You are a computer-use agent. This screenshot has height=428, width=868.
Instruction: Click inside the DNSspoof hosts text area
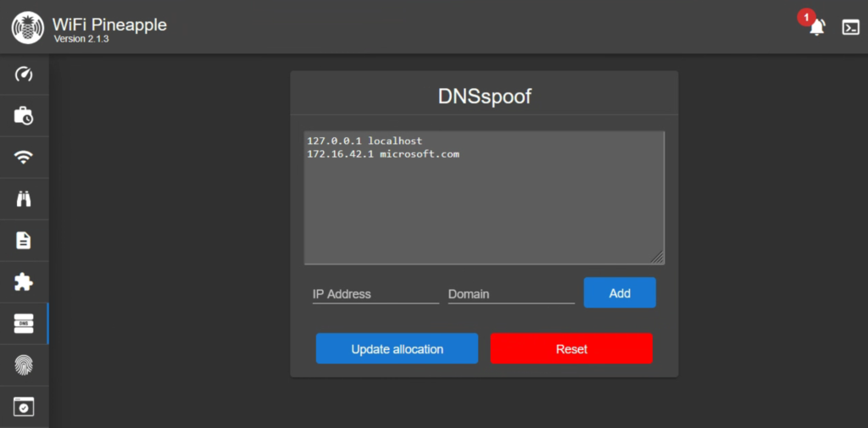484,197
